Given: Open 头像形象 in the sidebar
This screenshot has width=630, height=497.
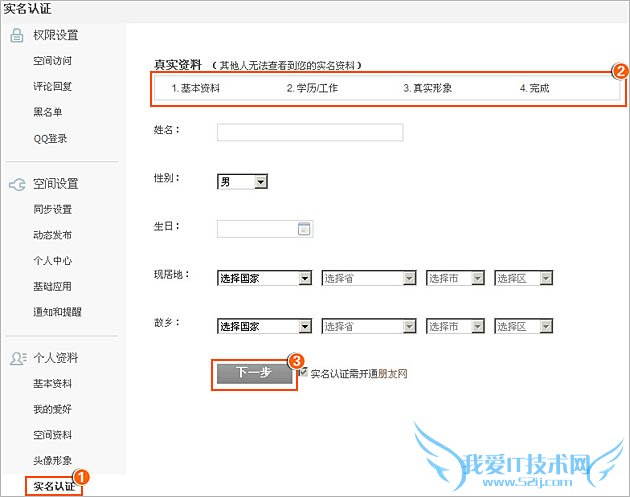Looking at the screenshot, I should pyautogui.click(x=53, y=460).
